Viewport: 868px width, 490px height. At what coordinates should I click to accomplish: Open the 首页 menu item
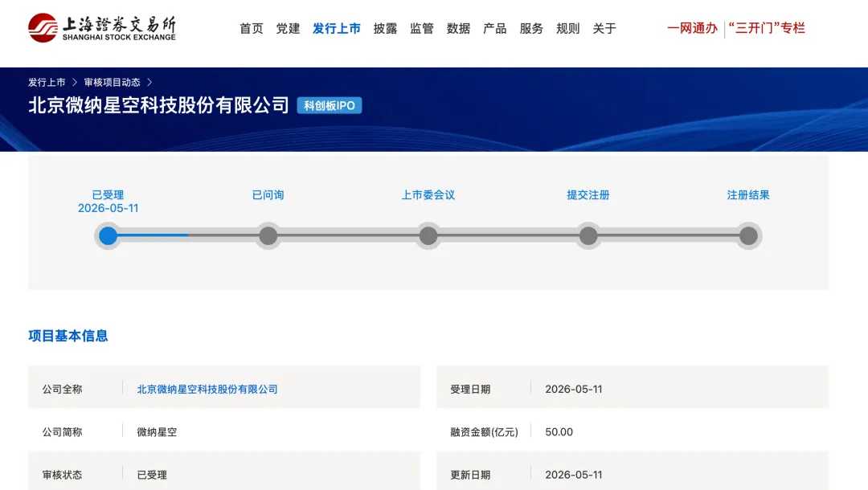[x=252, y=28]
